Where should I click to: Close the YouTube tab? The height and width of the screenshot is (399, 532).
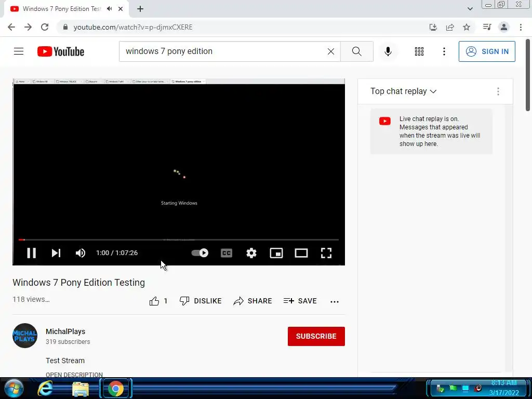pyautogui.click(x=121, y=9)
